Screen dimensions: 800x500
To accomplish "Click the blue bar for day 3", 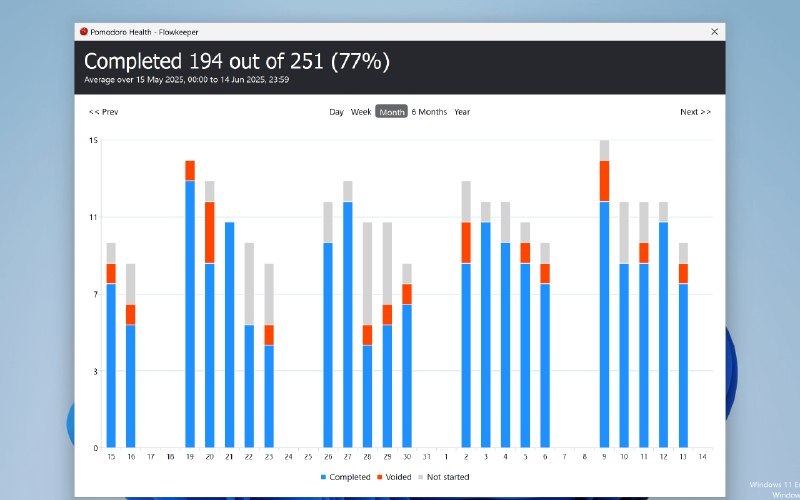I will (486, 335).
